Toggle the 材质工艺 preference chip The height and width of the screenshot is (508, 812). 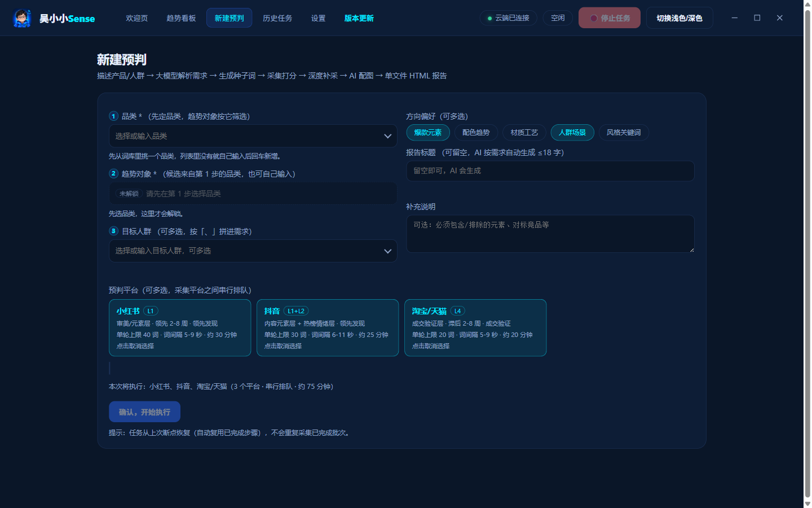(x=524, y=133)
